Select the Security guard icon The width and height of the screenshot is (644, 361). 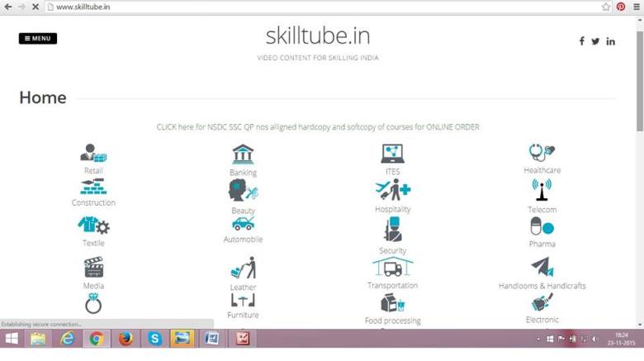coord(393,230)
